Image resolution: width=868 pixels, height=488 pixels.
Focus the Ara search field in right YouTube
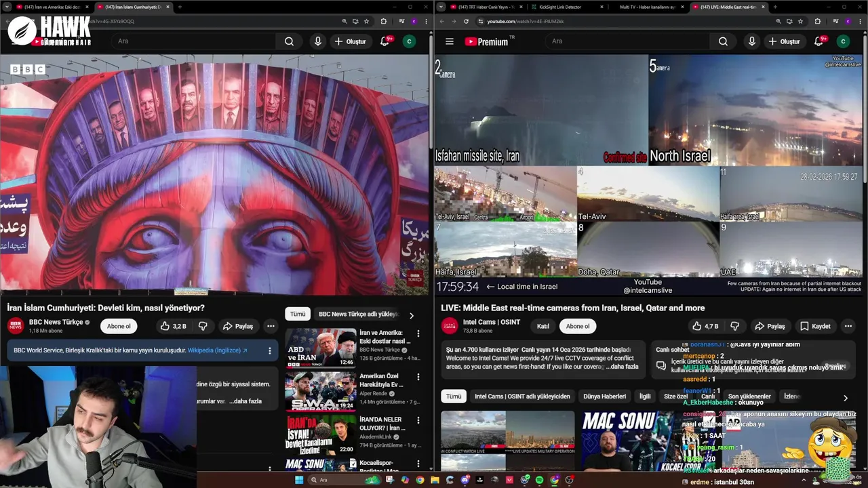(628, 41)
